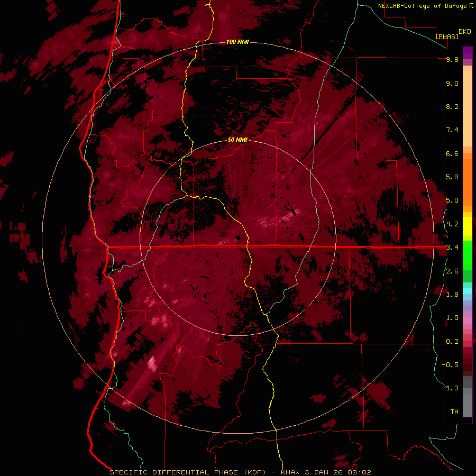
Task: Click the orange segment of color bar
Action: pos(467,182)
